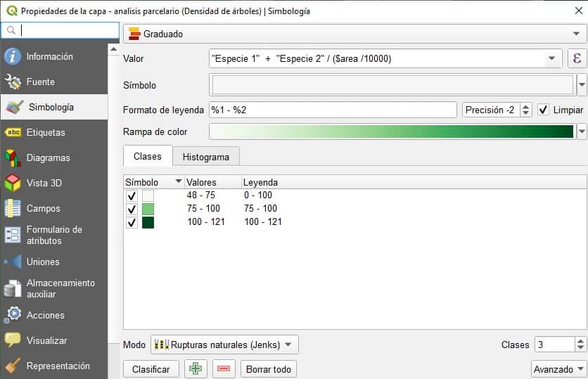The height and width of the screenshot is (379, 588).
Task: Open the expression editor epsilon button
Action: pyautogui.click(x=577, y=58)
